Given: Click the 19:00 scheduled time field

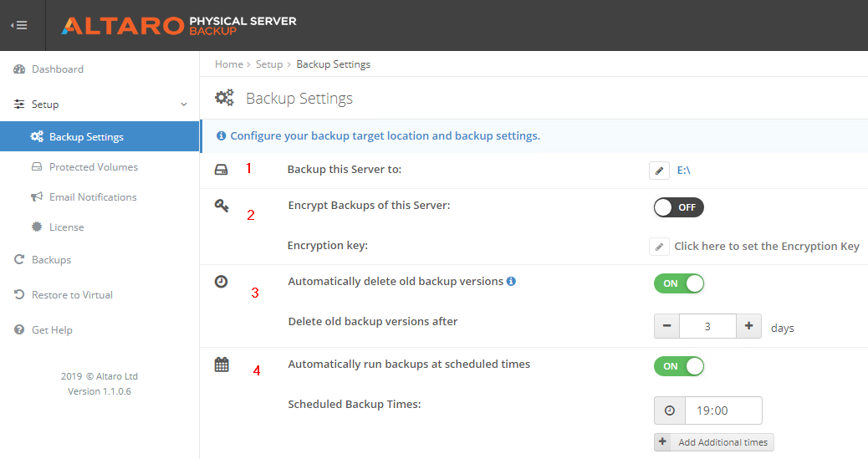Looking at the screenshot, I should click(x=722, y=411).
